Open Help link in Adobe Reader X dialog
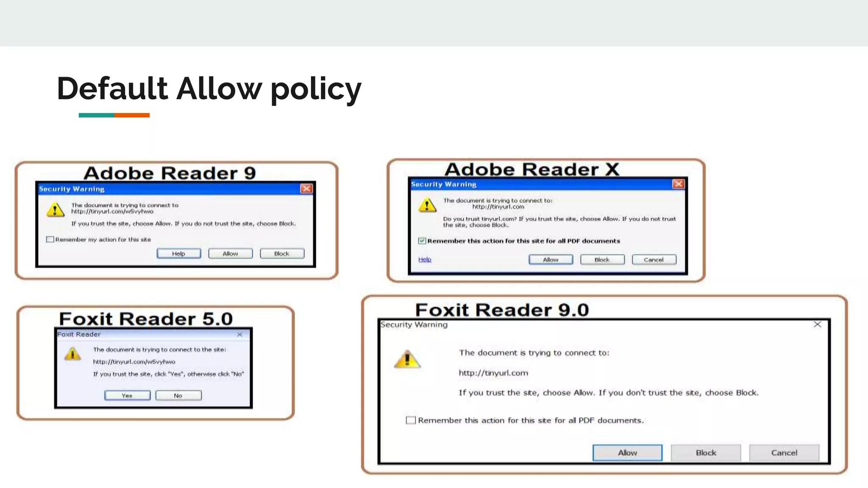Image resolution: width=868 pixels, height=488 pixels. tap(425, 259)
